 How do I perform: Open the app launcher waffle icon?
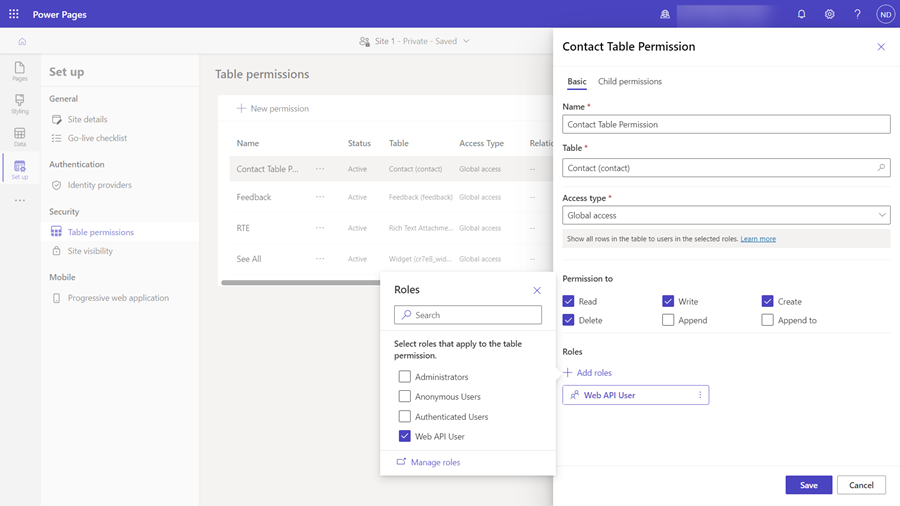click(14, 14)
